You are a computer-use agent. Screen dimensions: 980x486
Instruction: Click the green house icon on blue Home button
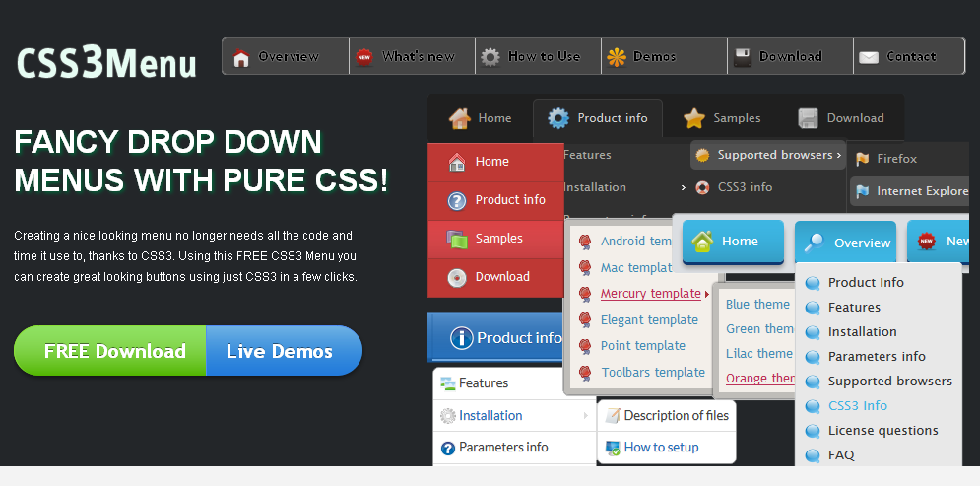pyautogui.click(x=702, y=242)
